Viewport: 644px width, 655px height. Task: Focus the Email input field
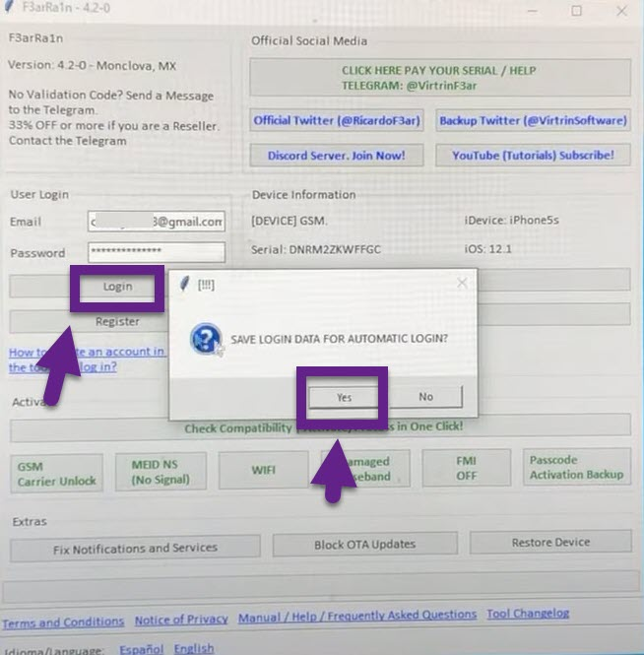(157, 222)
